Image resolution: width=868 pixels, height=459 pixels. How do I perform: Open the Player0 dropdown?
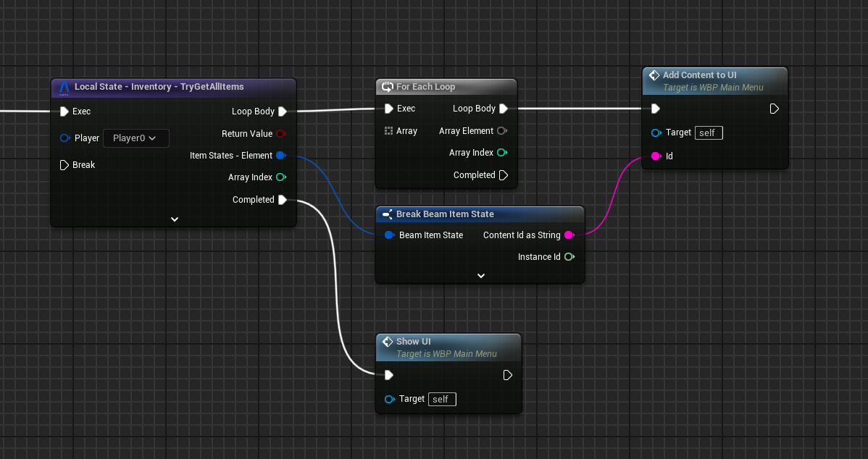point(136,138)
